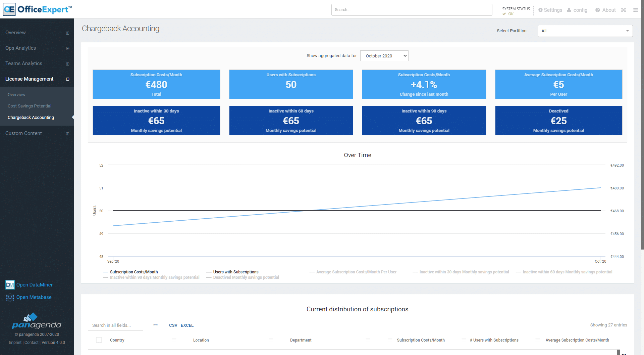Viewport: 644px width, 355px height.
Task: Open the Select Partition dropdown
Action: [585, 31]
